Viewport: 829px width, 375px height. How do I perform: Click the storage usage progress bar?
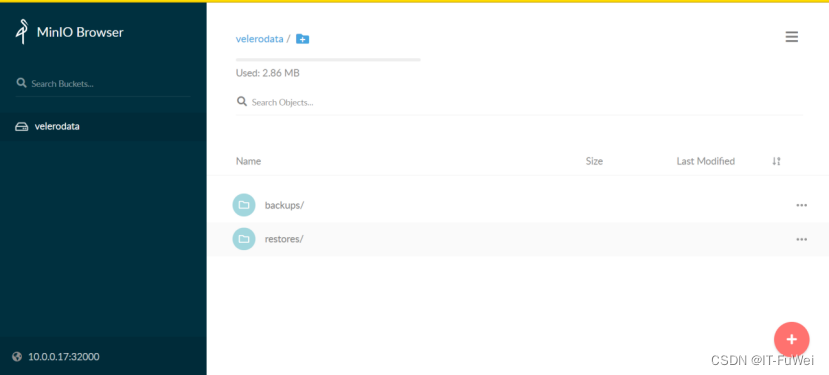[x=328, y=60]
